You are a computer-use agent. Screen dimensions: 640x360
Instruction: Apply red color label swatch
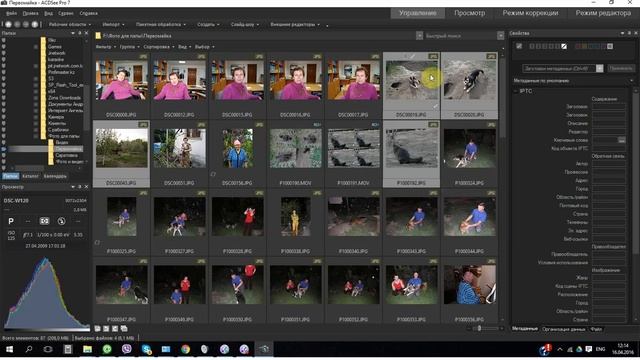577,47
